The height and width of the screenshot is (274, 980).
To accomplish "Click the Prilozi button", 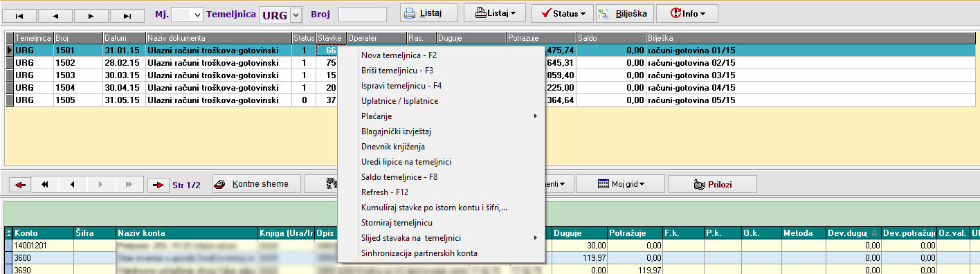I will (712, 184).
